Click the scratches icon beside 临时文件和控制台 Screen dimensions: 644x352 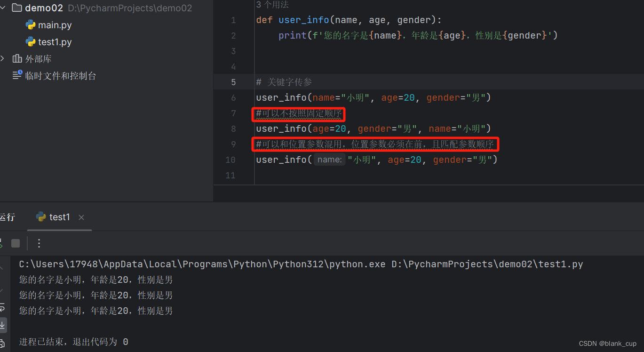click(x=17, y=75)
